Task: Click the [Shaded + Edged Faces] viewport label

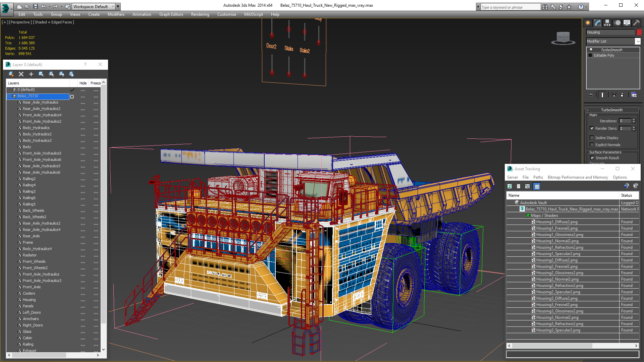Action: (x=53, y=22)
